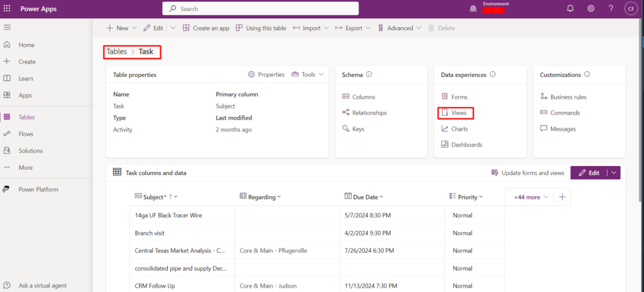644x292 pixels.
Task: Click the info icon beside Customizations
Action: [x=587, y=74]
